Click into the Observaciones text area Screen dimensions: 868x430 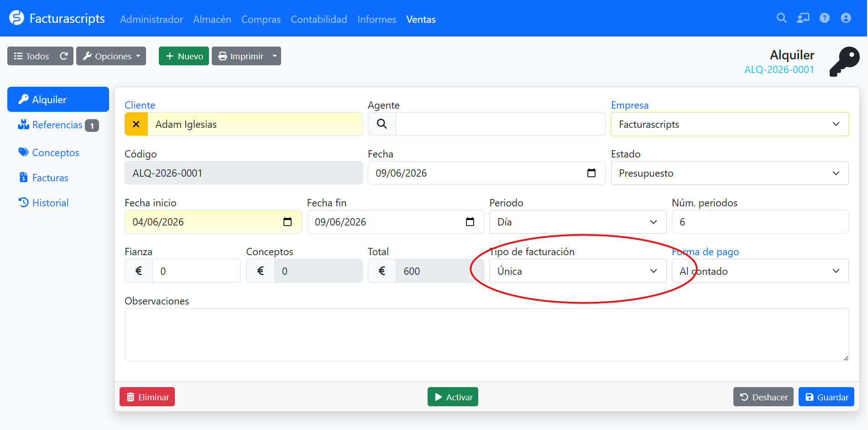click(486, 335)
